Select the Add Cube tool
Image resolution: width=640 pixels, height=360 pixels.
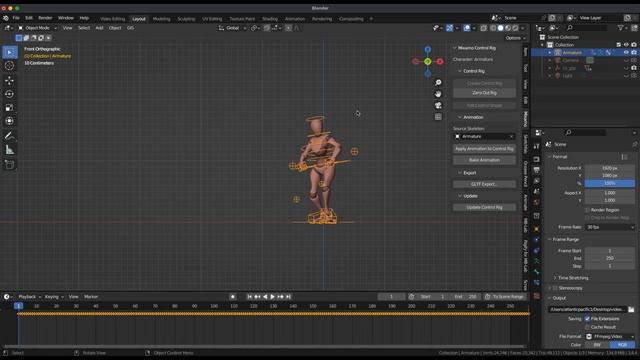click(x=10, y=164)
